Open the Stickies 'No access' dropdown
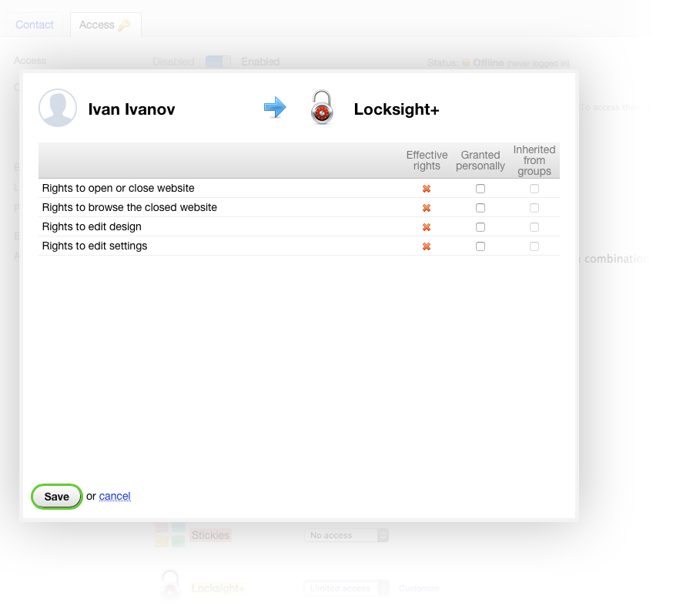The width and height of the screenshot is (683, 616). click(x=347, y=535)
